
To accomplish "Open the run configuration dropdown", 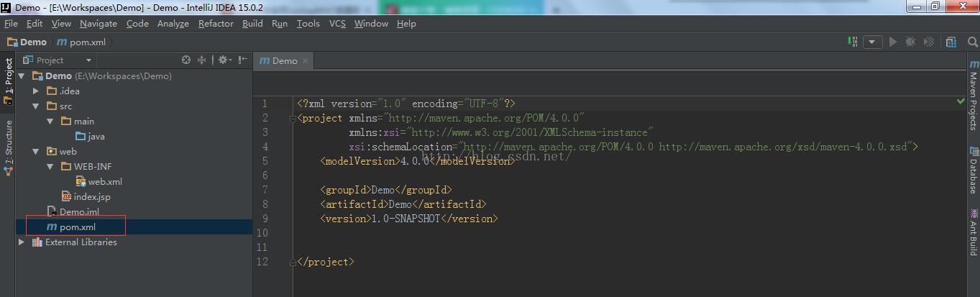I will click(x=872, y=42).
